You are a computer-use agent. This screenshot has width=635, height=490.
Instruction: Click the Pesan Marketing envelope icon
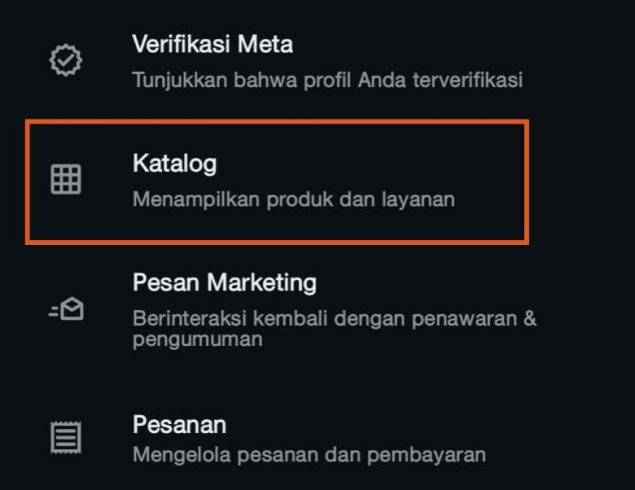click(x=66, y=310)
